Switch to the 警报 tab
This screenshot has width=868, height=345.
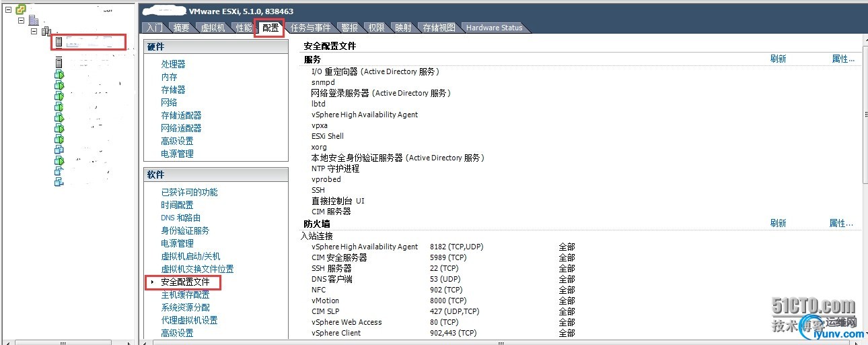coord(350,28)
